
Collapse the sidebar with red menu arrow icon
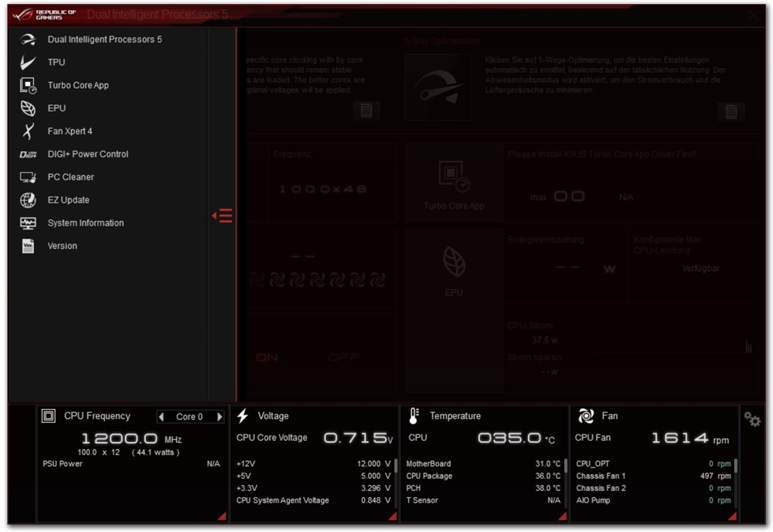click(223, 216)
